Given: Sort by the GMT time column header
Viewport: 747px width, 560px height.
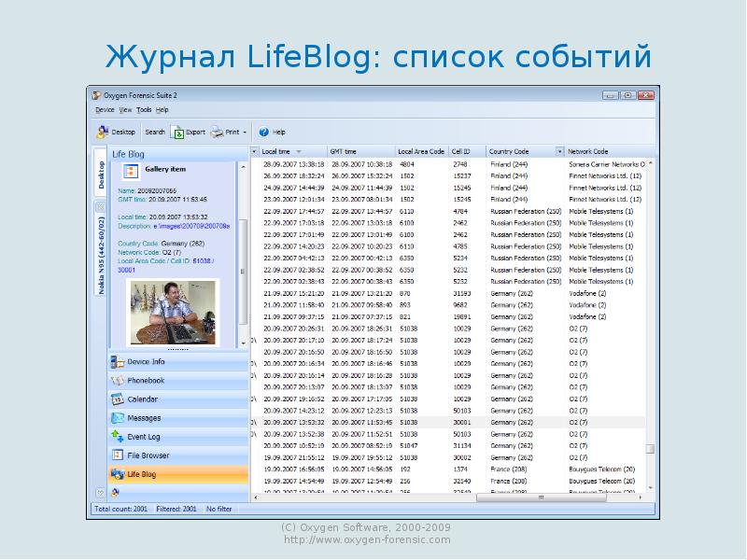Looking at the screenshot, I should point(344,151).
